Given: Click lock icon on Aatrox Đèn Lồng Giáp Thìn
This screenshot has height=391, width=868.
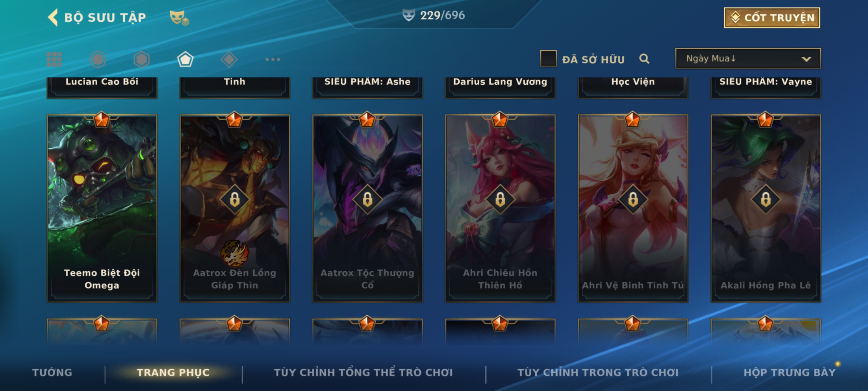Looking at the screenshot, I should pyautogui.click(x=235, y=199).
